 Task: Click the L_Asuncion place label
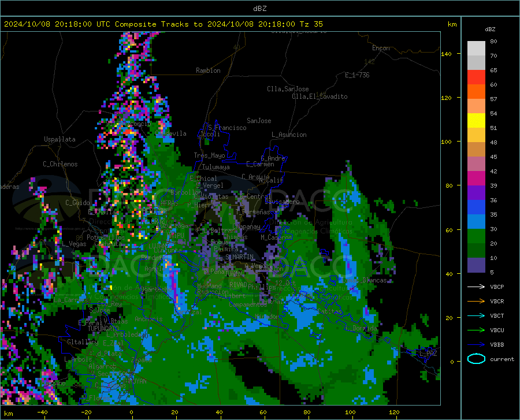click(x=289, y=135)
